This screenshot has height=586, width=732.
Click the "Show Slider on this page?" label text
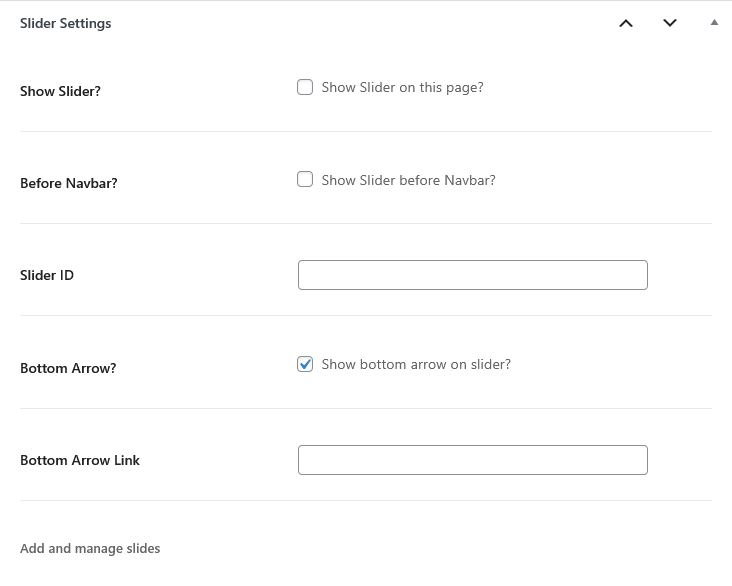click(x=402, y=87)
